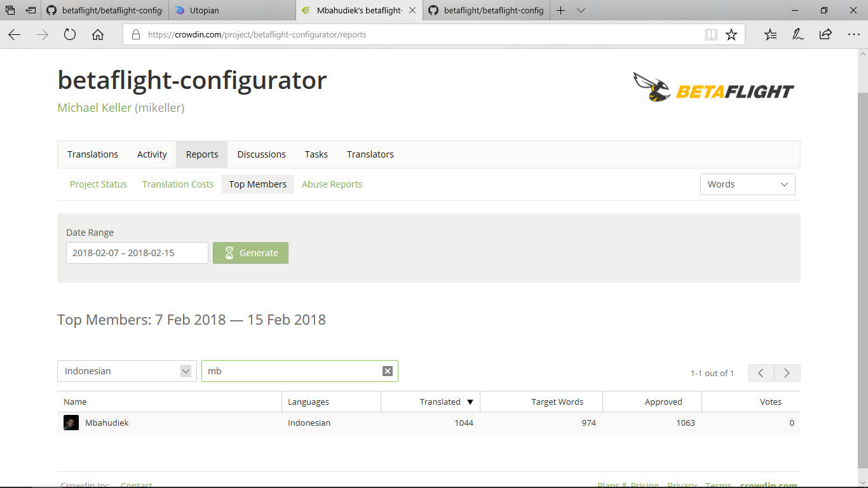The image size is (868, 488).
Task: Switch to the Utopian tab
Action: pos(233,10)
